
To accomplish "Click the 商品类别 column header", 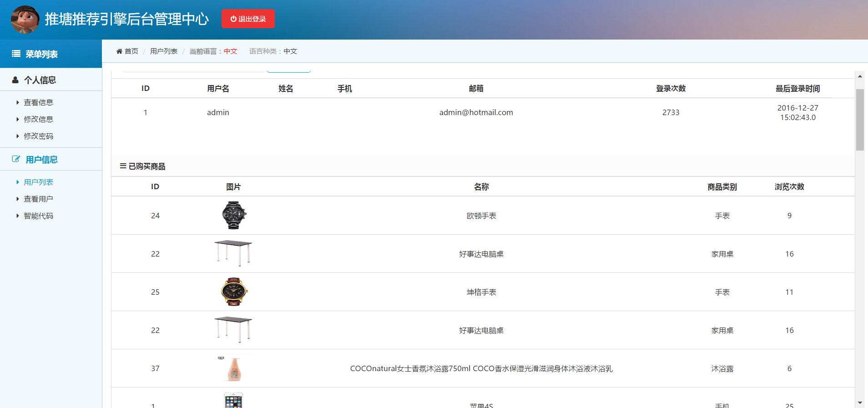I will [722, 186].
